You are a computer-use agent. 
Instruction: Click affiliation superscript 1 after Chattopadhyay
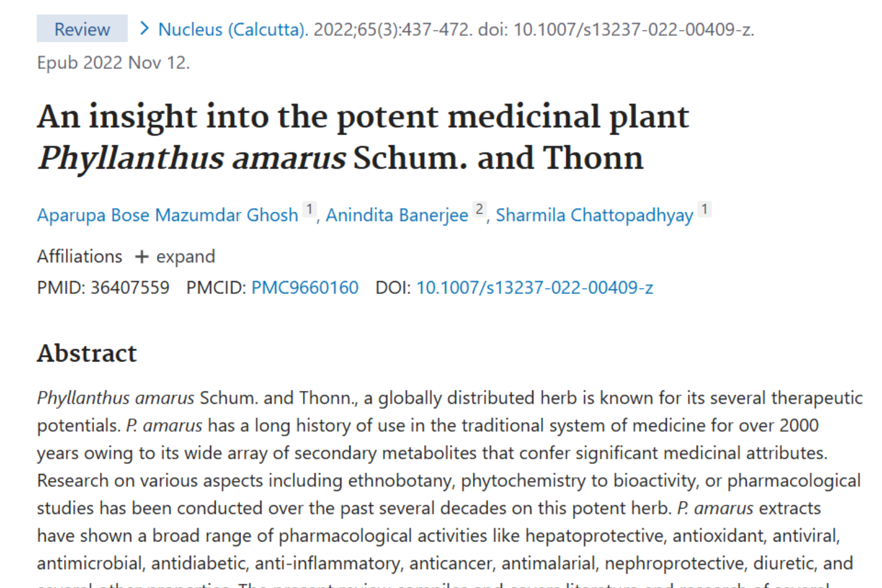click(704, 209)
